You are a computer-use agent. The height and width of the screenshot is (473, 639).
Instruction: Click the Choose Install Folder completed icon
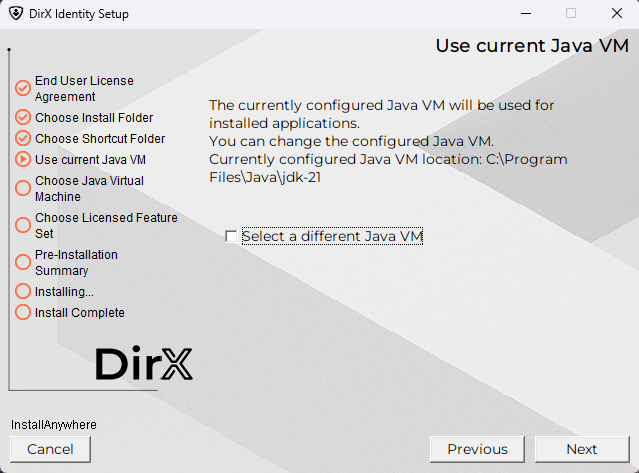click(23, 117)
